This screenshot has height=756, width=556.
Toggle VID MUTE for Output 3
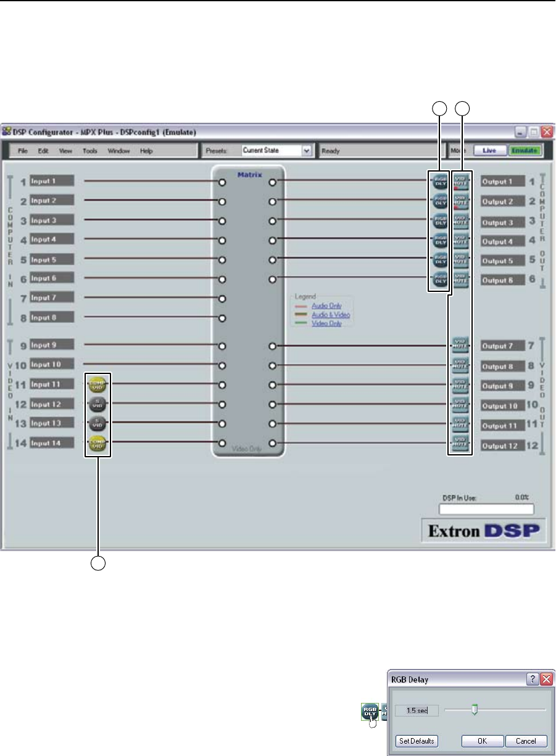pos(461,220)
